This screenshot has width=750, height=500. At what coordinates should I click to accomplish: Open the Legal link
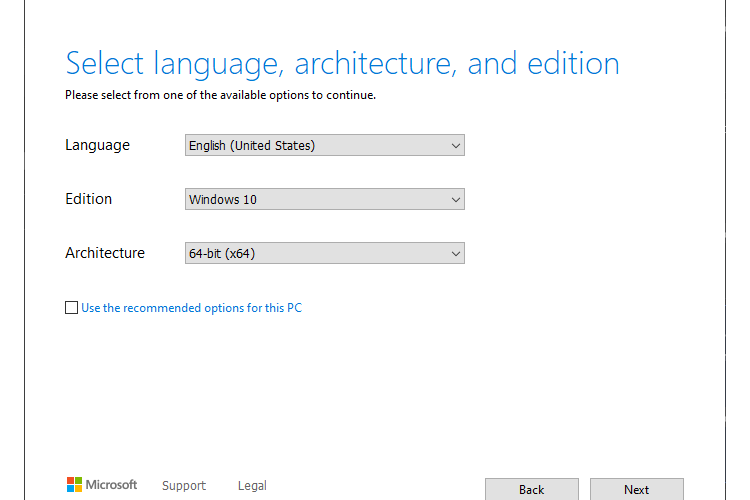click(x=252, y=486)
